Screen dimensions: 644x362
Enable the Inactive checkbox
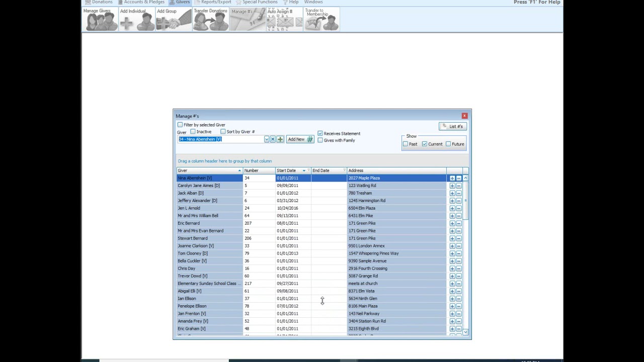click(193, 131)
